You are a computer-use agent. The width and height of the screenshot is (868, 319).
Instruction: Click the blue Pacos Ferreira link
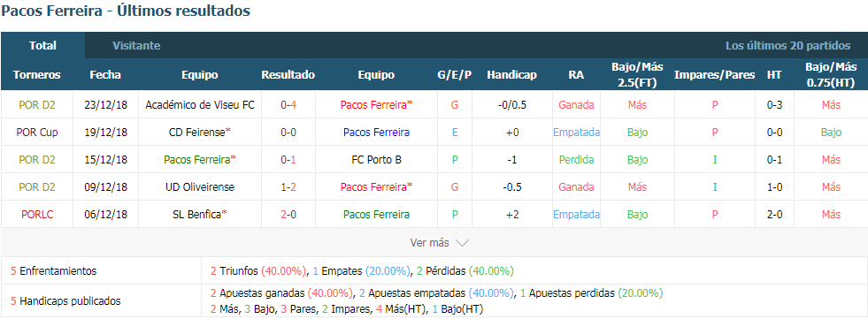[x=376, y=133]
